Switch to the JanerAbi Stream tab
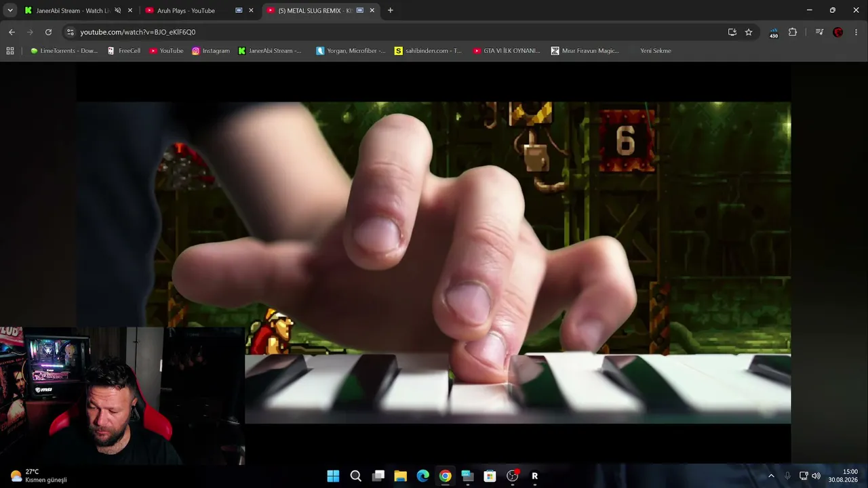Image resolution: width=868 pixels, height=488 pixels. tap(68, 10)
